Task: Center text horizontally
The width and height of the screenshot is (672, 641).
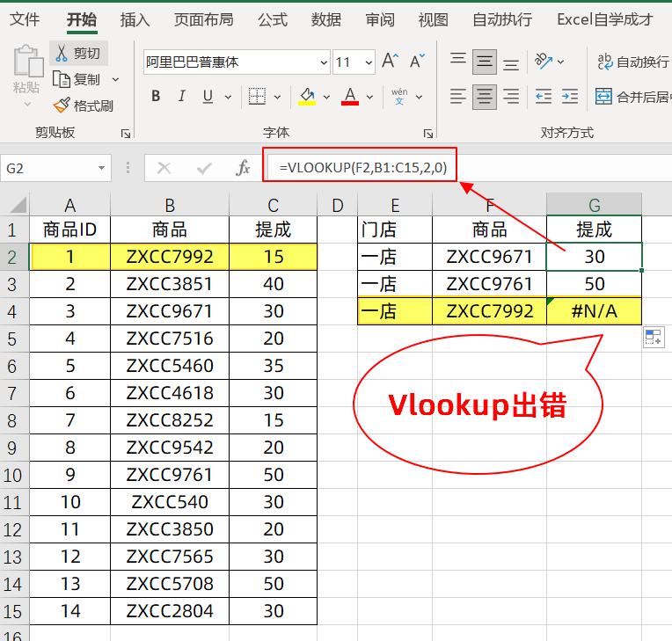Action: tap(485, 97)
